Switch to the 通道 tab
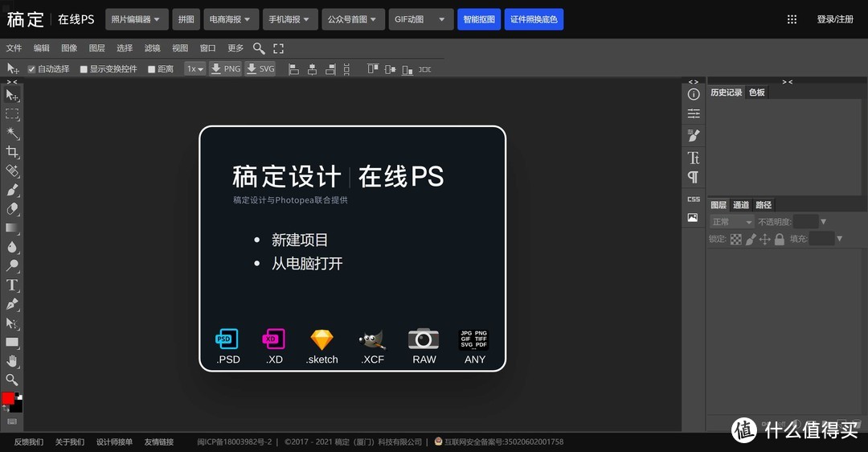 click(741, 205)
